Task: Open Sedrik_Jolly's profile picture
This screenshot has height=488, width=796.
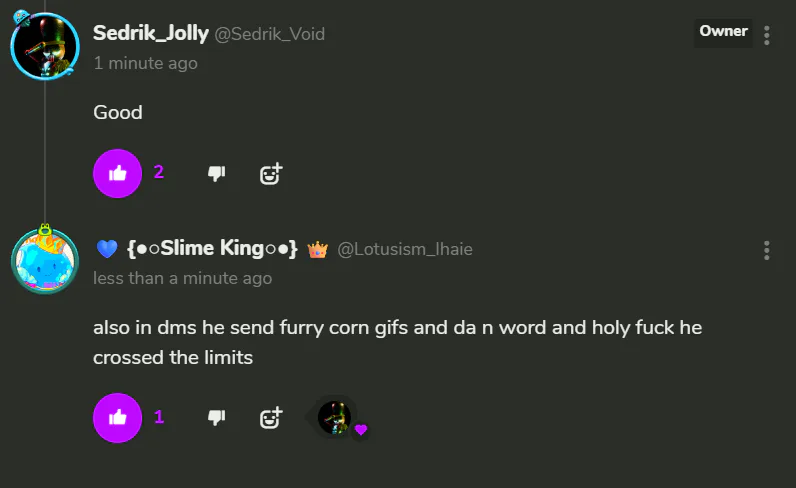Action: pyautogui.click(x=44, y=46)
